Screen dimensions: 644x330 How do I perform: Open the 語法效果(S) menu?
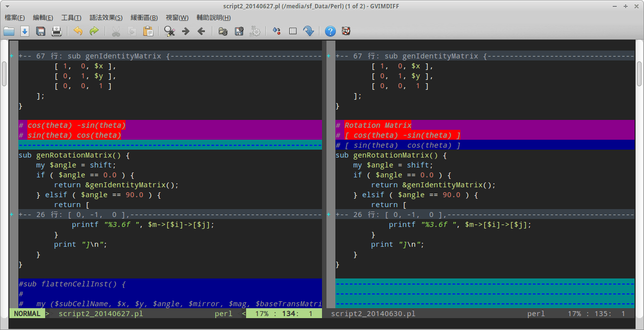point(106,18)
